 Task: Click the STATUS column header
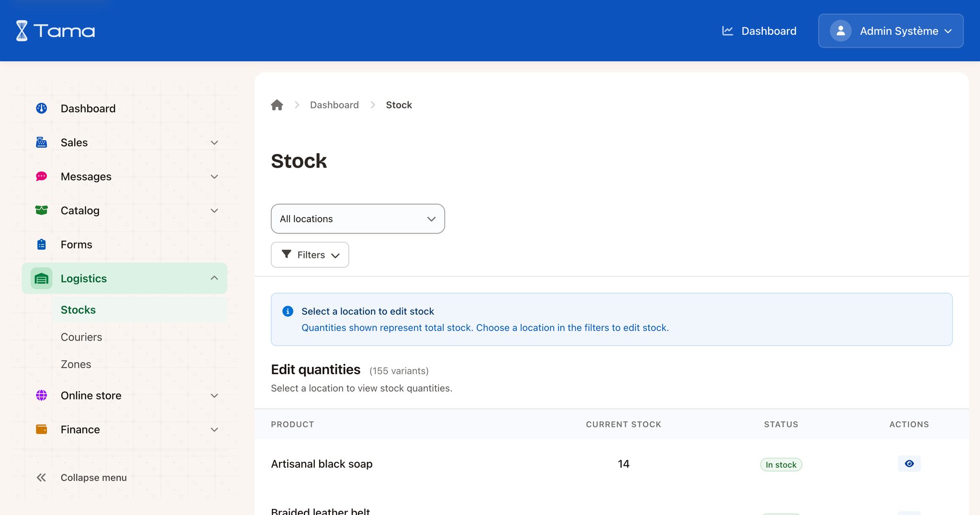(x=781, y=424)
